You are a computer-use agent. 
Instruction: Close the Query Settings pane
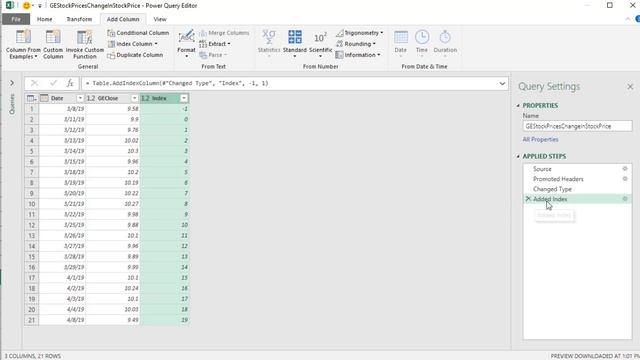(x=630, y=87)
